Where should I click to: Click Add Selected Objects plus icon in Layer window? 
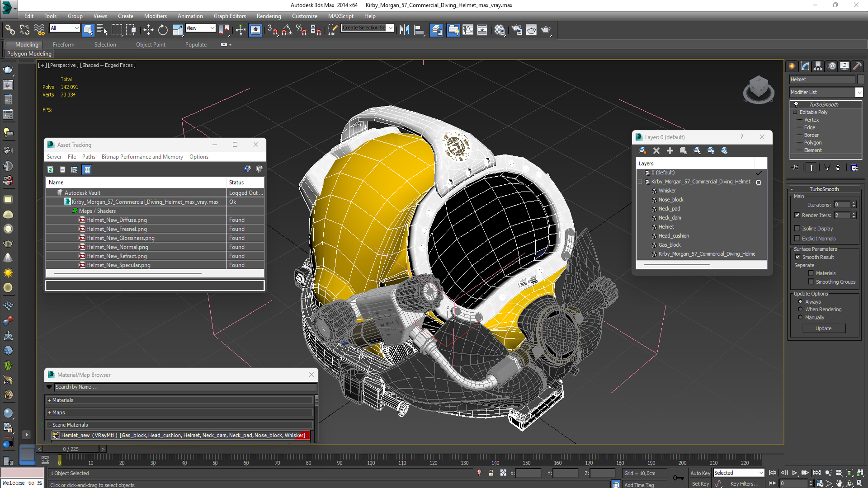670,150
